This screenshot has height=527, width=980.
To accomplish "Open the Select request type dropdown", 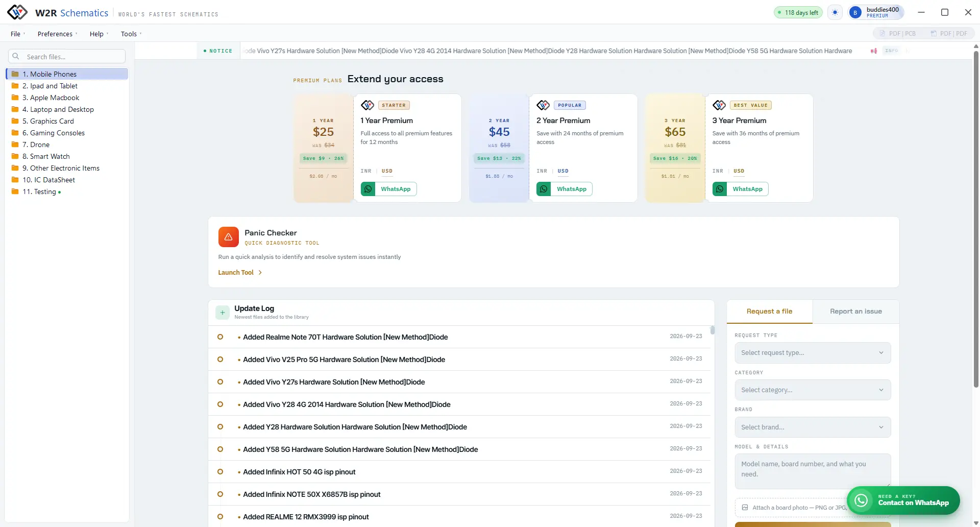I will pos(813,353).
